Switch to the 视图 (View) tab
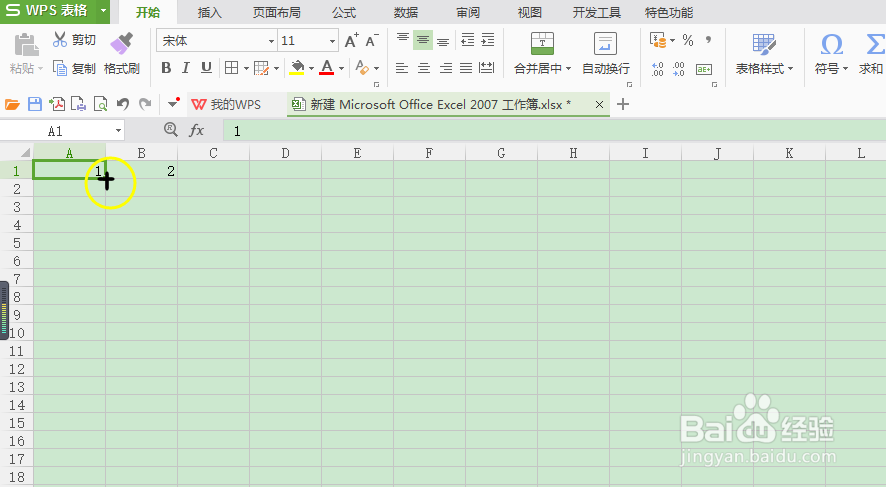The image size is (886, 487). click(529, 12)
